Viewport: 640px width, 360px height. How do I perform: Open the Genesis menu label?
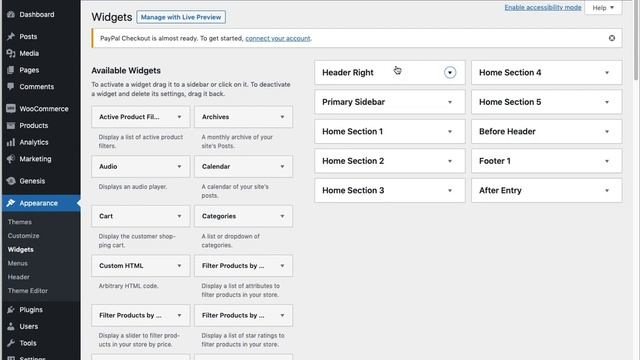click(32, 181)
